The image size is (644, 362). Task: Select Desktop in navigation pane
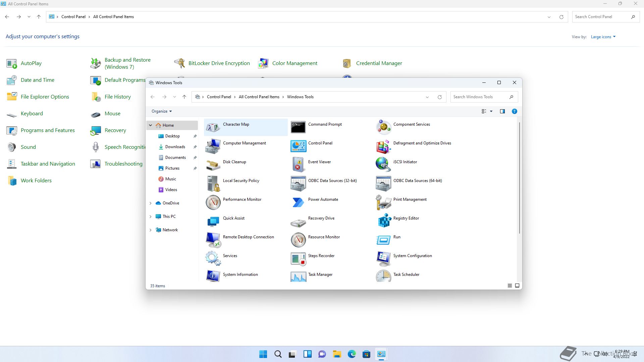coord(172,136)
